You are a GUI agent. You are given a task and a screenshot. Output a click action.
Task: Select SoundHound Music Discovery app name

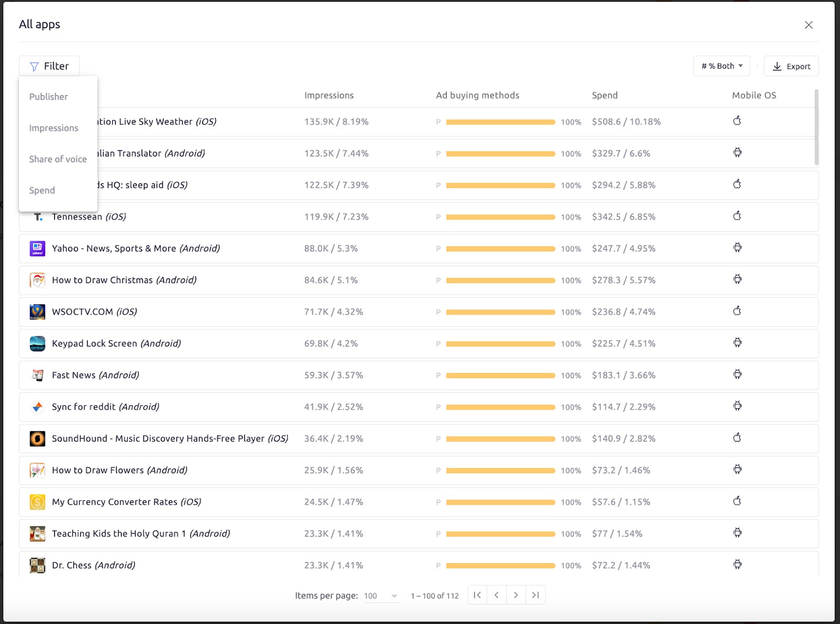(170, 439)
